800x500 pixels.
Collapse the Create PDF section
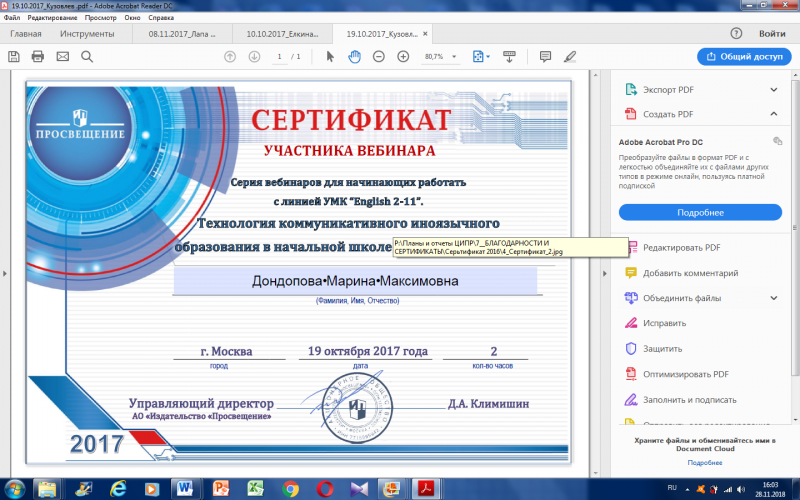774,114
